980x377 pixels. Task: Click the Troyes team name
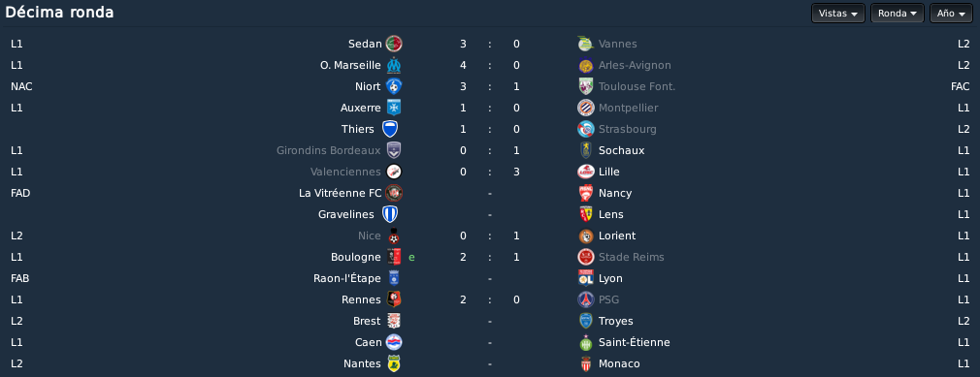point(615,321)
